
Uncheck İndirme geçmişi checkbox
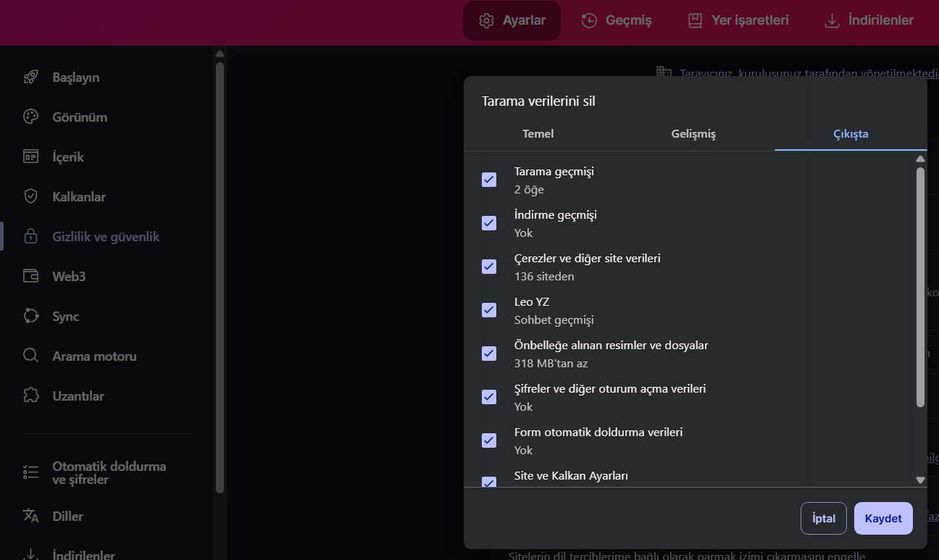(489, 223)
